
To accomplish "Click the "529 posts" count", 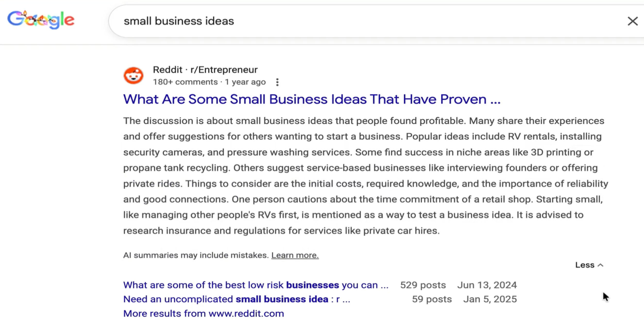I will click(423, 285).
